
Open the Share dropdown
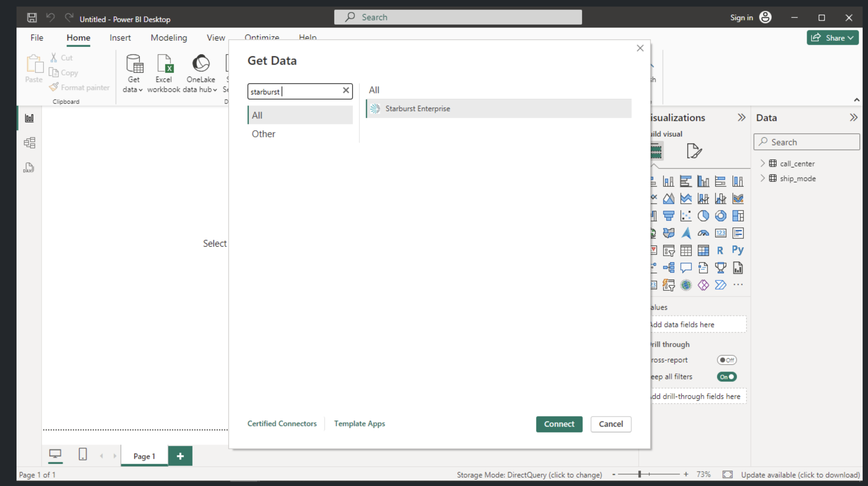click(x=832, y=38)
